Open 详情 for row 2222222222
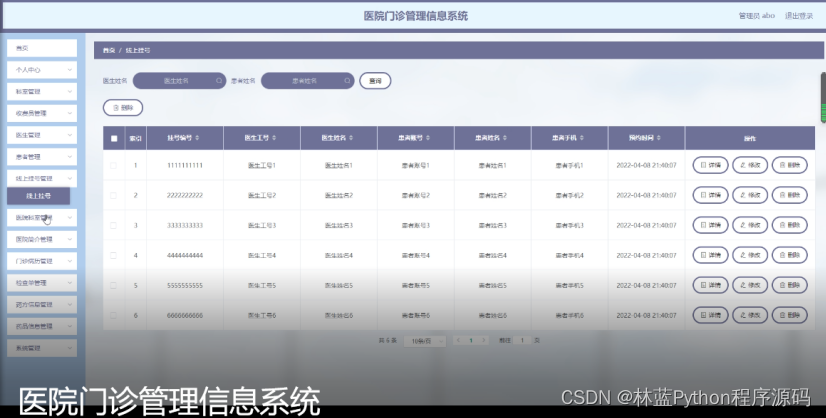Image resolution: width=826 pixels, height=418 pixels. point(710,196)
